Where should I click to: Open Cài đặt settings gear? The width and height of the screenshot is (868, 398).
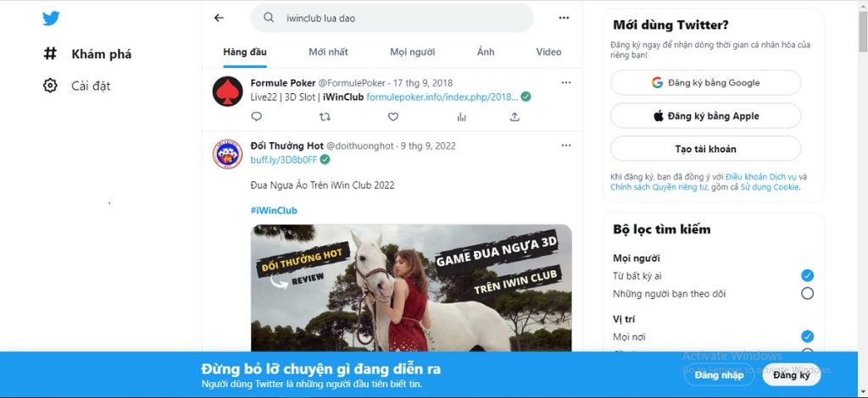tap(51, 86)
